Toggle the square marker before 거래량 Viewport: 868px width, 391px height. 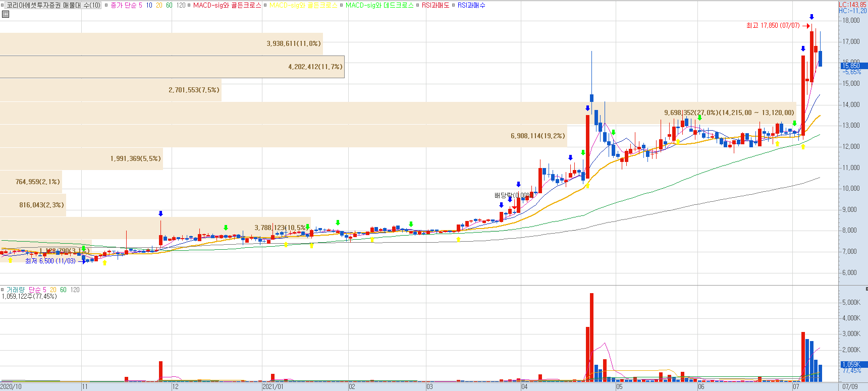[x=3, y=290]
